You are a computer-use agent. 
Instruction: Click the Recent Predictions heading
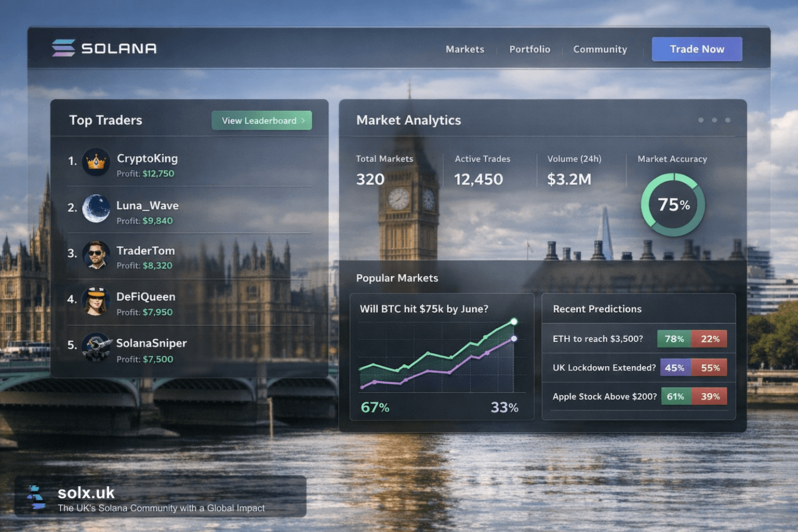(x=597, y=309)
